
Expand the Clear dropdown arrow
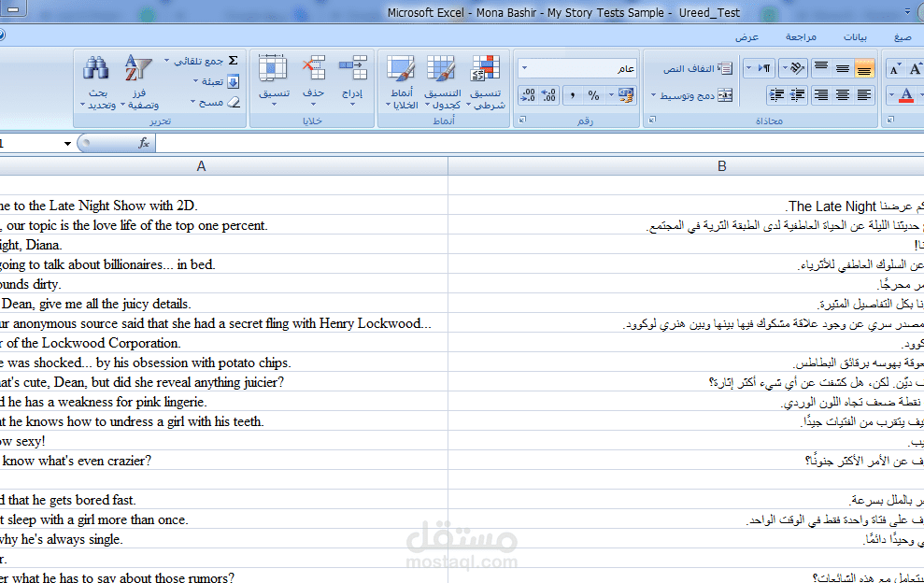click(192, 102)
